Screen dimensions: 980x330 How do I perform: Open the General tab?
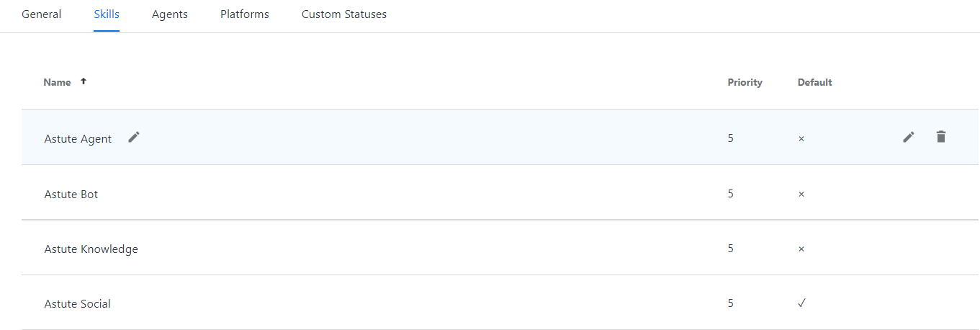tap(42, 14)
